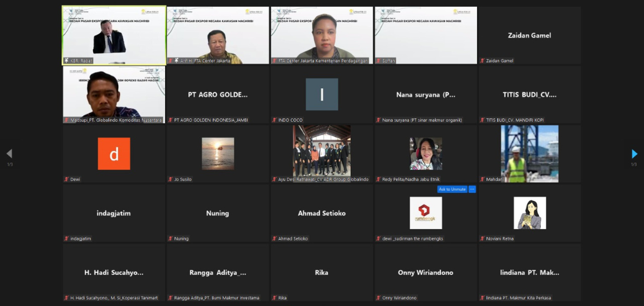Click the INDO COCO 'I' avatar
Screen dimensions: 644x306
click(321, 94)
